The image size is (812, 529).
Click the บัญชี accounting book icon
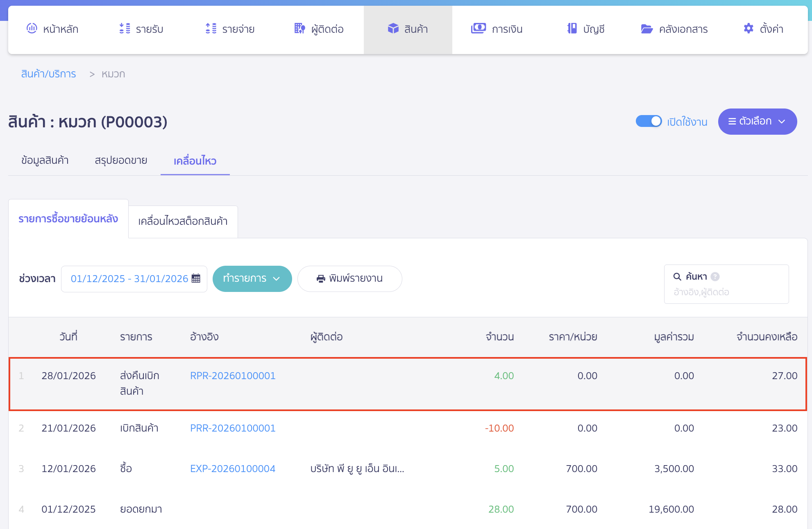point(572,29)
